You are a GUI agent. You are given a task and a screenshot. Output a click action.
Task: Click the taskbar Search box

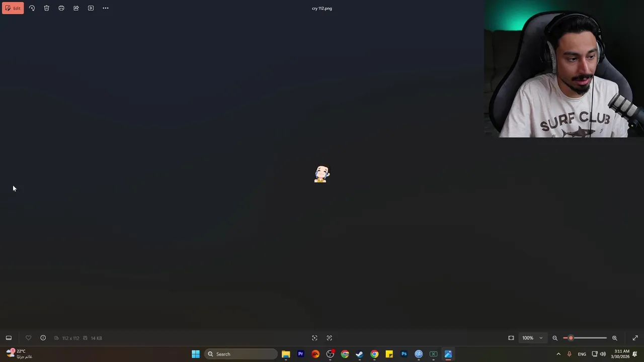tap(241, 354)
